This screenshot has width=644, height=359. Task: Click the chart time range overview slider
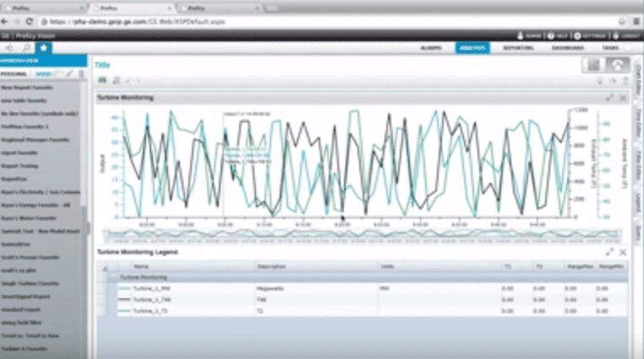[x=338, y=233]
